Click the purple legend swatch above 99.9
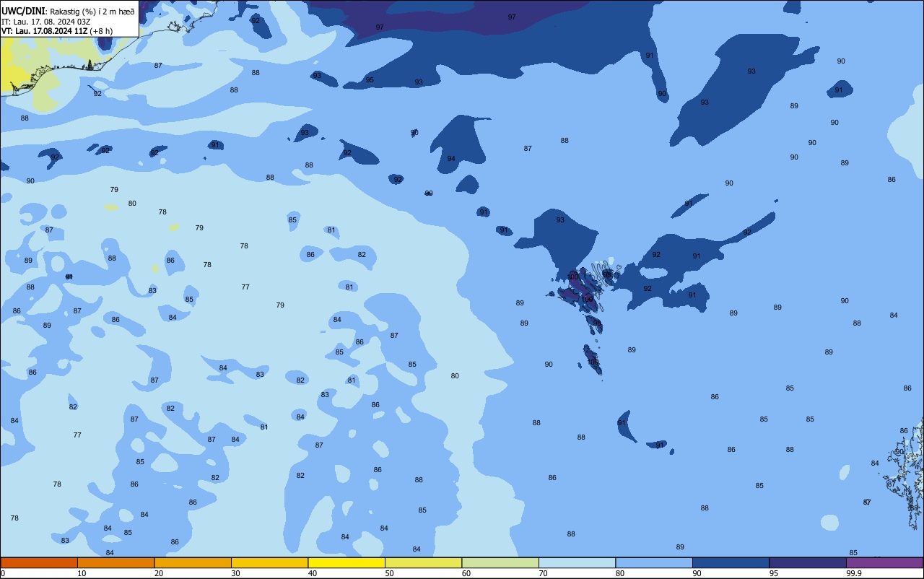Viewport: 924px width, 579px height. [885, 562]
